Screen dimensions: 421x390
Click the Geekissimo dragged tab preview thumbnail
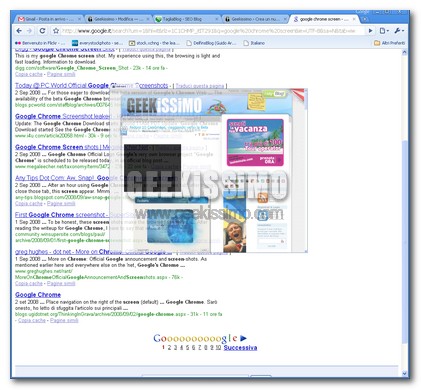pos(208,171)
